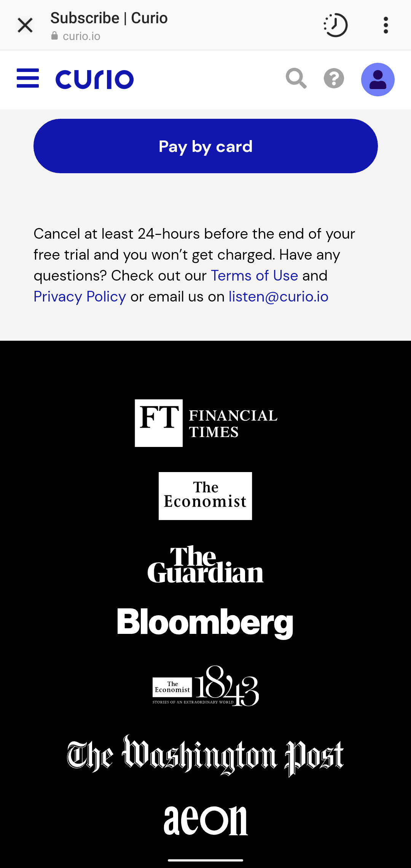Click the listen@curio.io email link
The width and height of the screenshot is (411, 868).
point(278,297)
